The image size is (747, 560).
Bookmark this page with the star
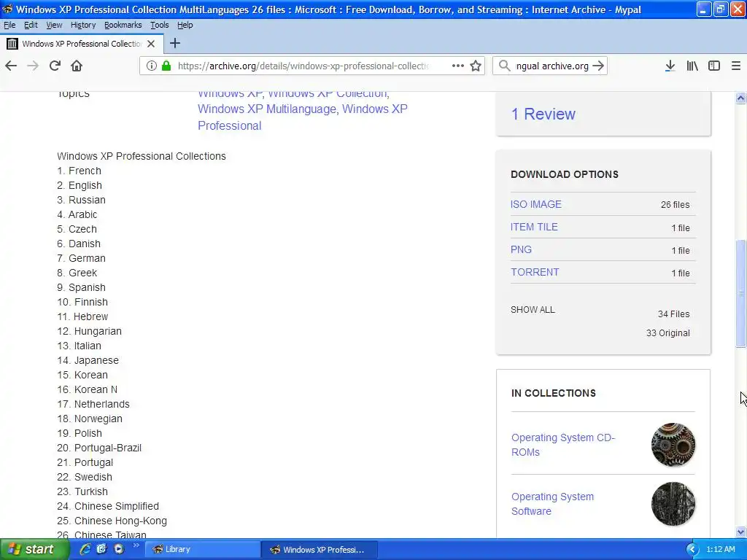tap(476, 66)
